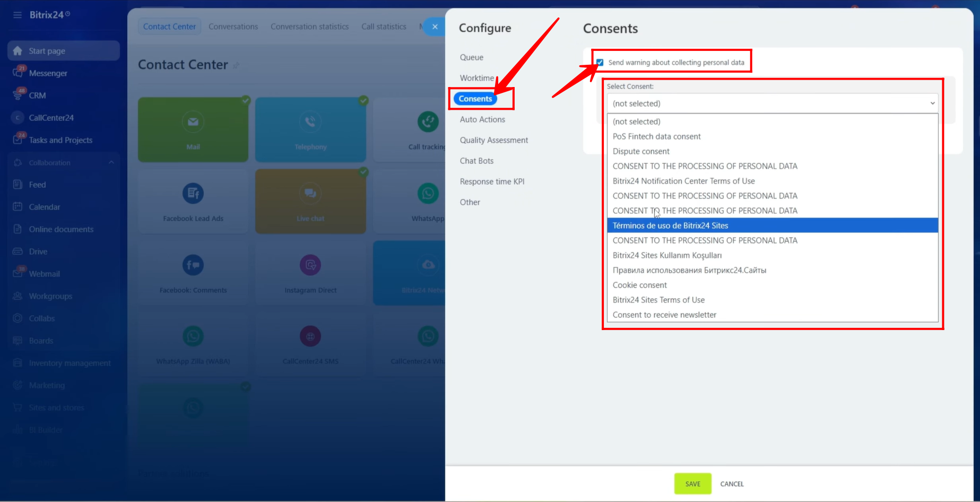Click the Facebook Lead Ads icon
This screenshot has height=502, width=980.
[x=193, y=194]
